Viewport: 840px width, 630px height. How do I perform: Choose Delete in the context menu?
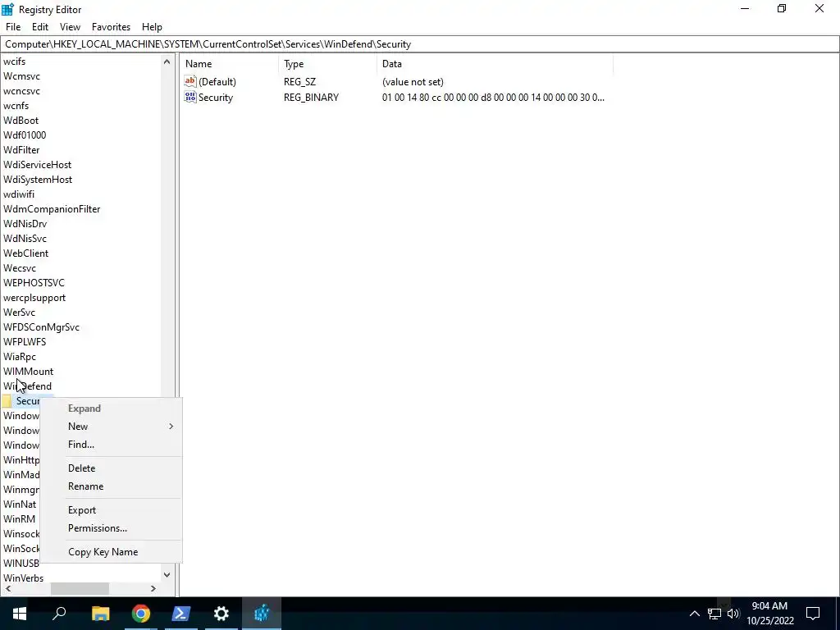coord(112,468)
